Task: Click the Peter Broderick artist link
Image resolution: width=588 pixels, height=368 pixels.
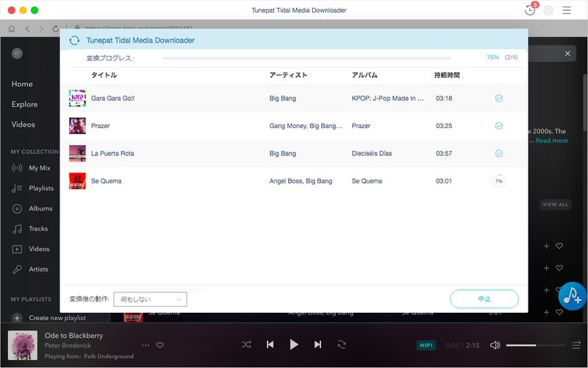Action: point(68,345)
